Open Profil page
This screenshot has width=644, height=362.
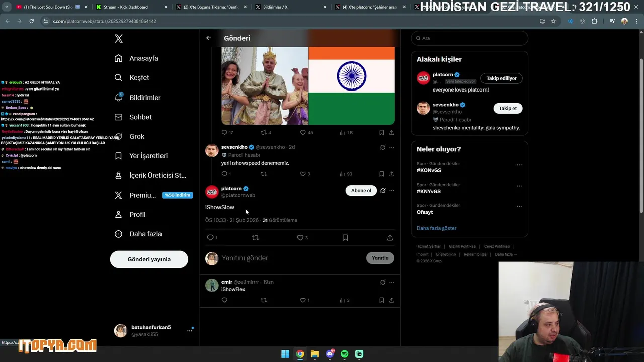pyautogui.click(x=130, y=214)
